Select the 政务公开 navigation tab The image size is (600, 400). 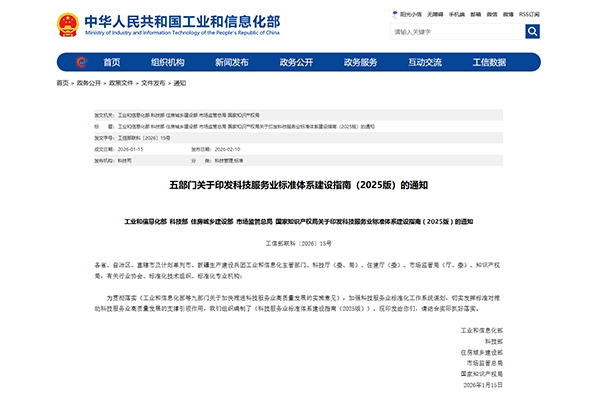296,62
